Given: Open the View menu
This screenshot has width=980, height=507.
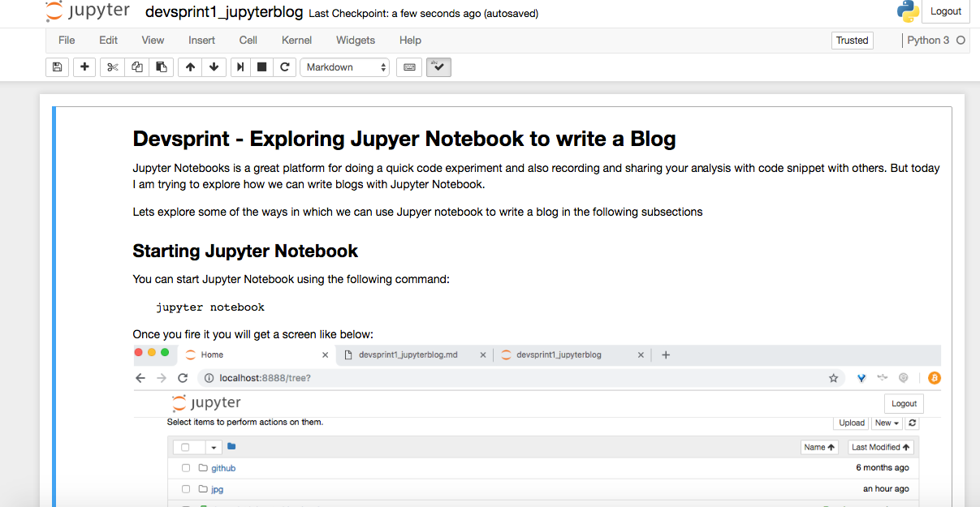Looking at the screenshot, I should click(153, 40).
